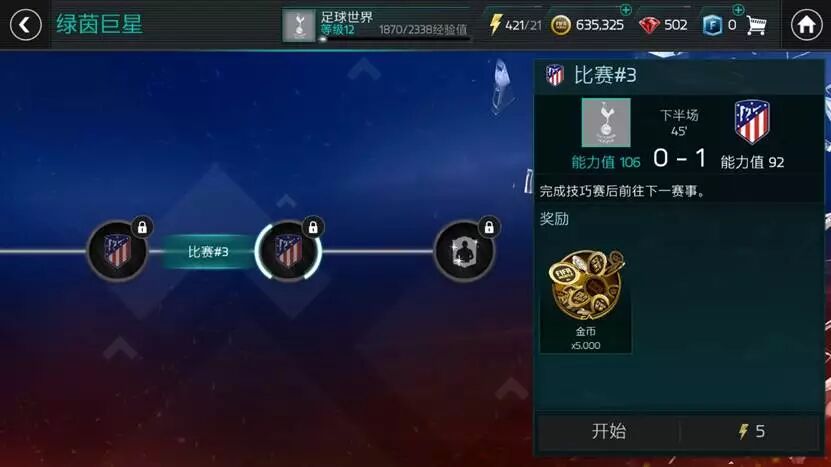831x467 pixels.
Task: Tap the experience progress bar
Action: click(395, 39)
